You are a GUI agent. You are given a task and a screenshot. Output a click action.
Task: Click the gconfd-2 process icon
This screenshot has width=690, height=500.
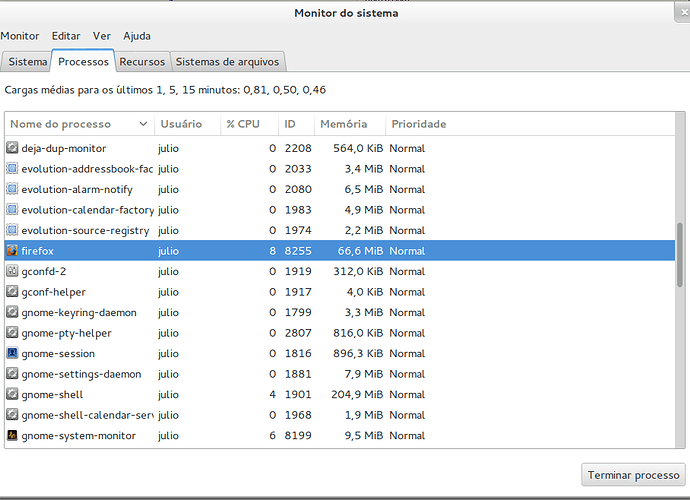12,271
